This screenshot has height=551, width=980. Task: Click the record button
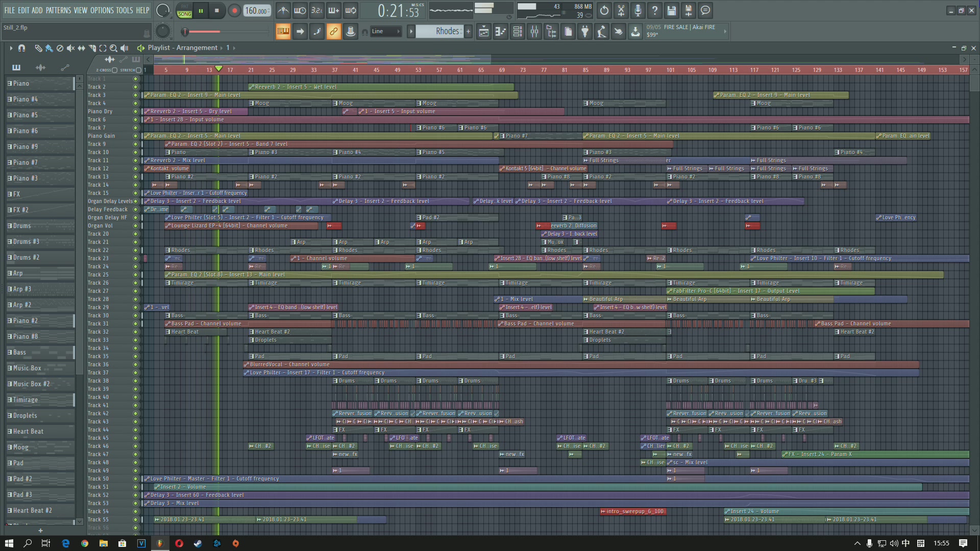[x=234, y=10]
